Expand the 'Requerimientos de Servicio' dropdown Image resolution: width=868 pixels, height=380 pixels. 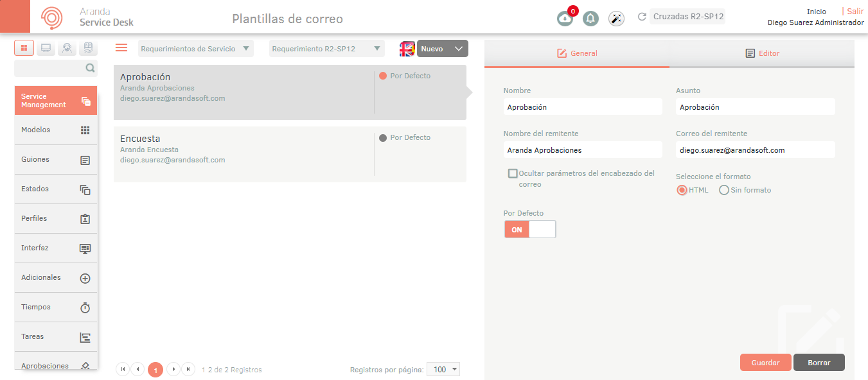click(195, 49)
